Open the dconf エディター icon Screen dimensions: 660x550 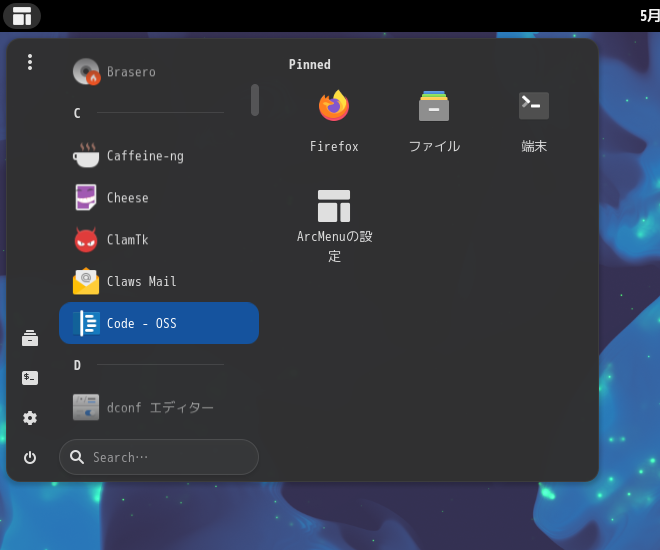tap(86, 407)
